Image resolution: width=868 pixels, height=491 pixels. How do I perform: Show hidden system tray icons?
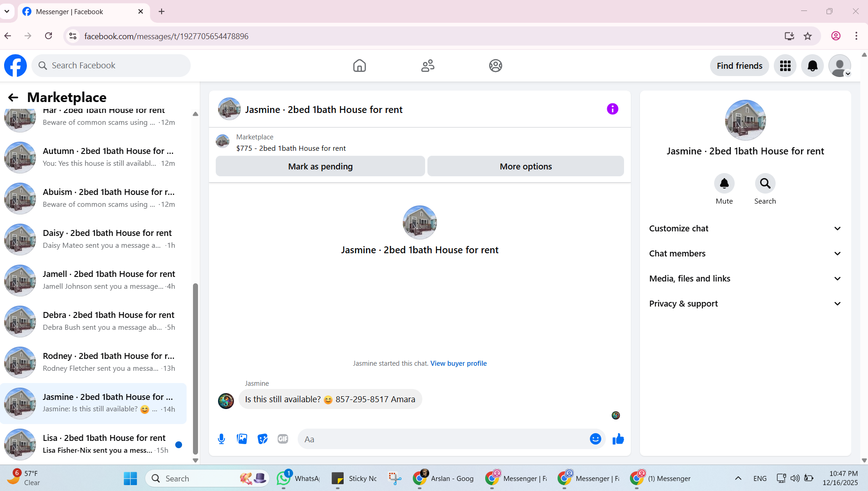point(738,478)
